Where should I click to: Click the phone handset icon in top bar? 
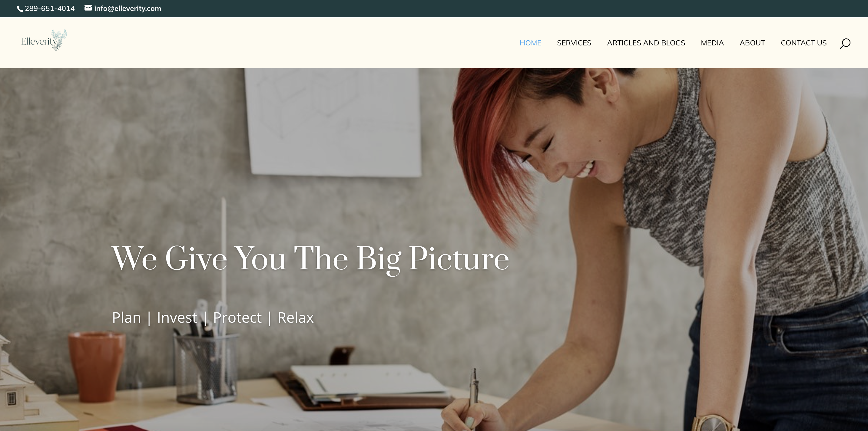(20, 9)
